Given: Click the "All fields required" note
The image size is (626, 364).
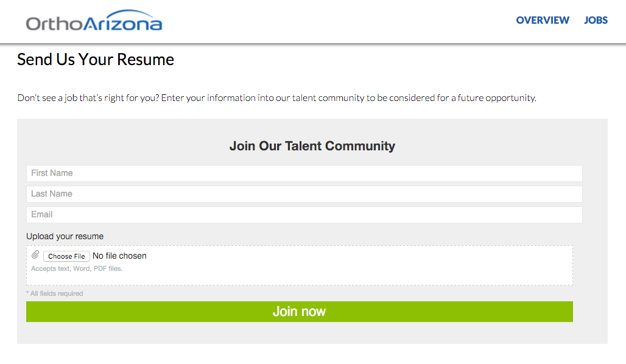Looking at the screenshot, I should click(55, 293).
